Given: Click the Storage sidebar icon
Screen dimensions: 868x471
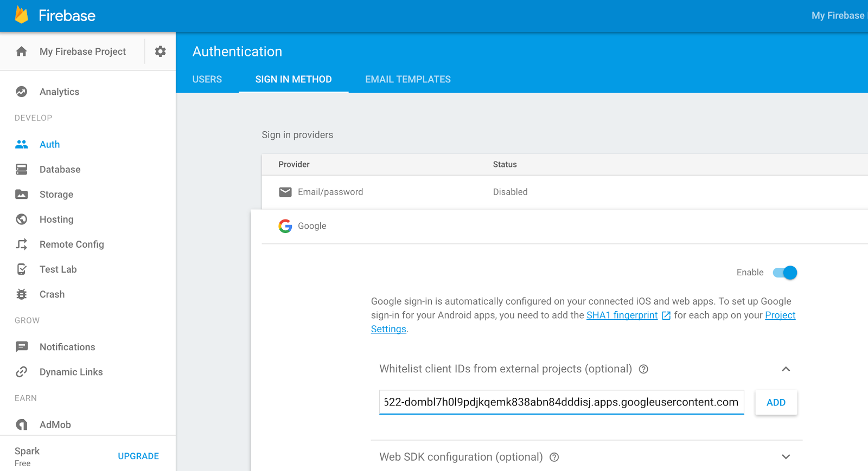Looking at the screenshot, I should pos(22,195).
